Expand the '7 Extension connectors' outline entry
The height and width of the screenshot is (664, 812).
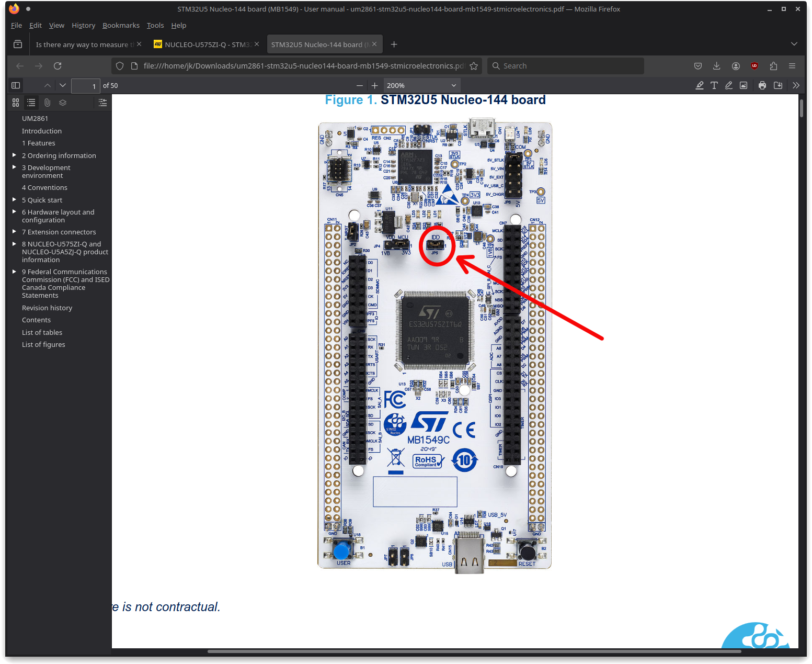14,231
